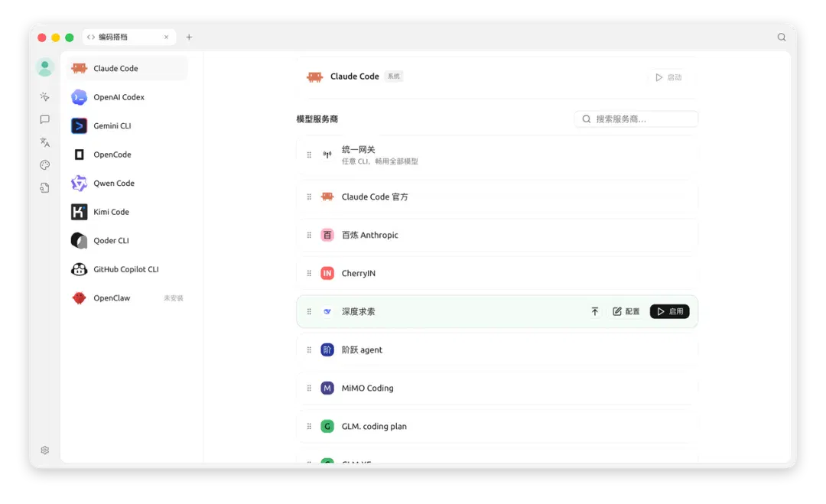Close the 编码搭档 tab
This screenshot has height=504, width=826.
click(167, 37)
